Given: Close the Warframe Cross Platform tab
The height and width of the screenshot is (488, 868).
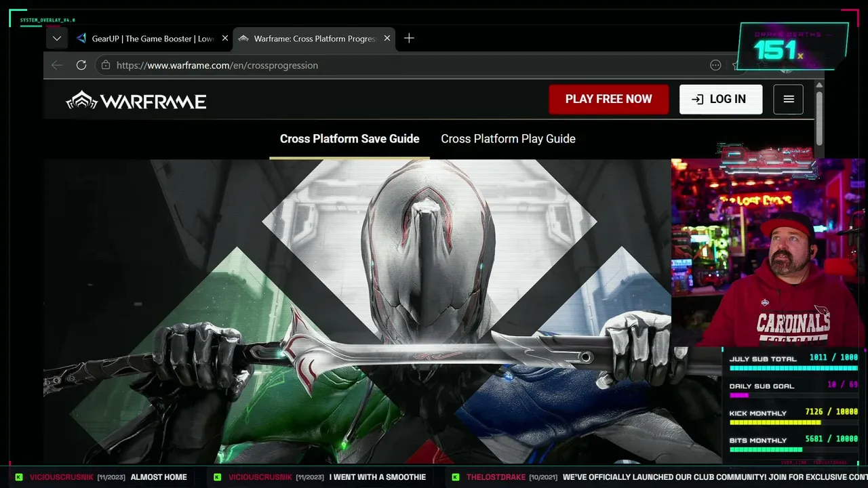Looking at the screenshot, I should (x=387, y=39).
